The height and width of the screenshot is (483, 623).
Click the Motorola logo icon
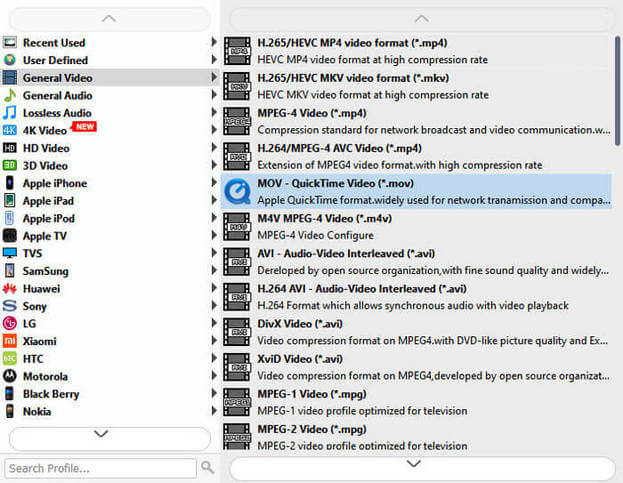click(x=10, y=376)
